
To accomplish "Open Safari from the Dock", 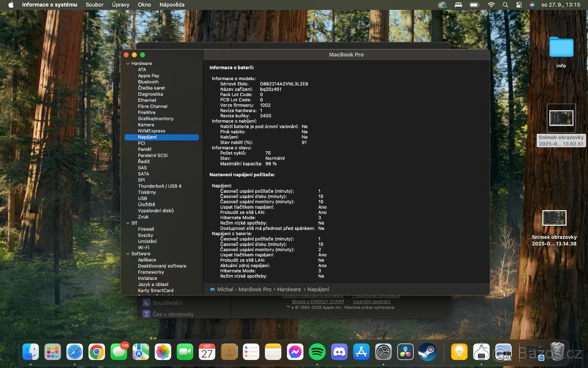I will point(74,353).
